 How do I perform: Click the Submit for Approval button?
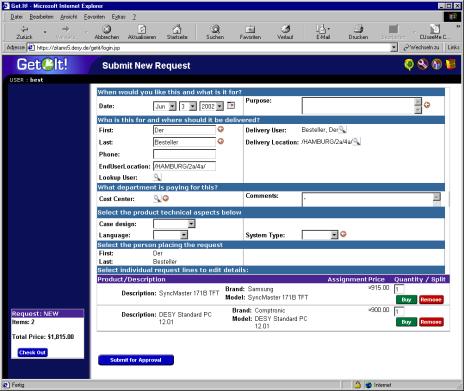coord(136,360)
